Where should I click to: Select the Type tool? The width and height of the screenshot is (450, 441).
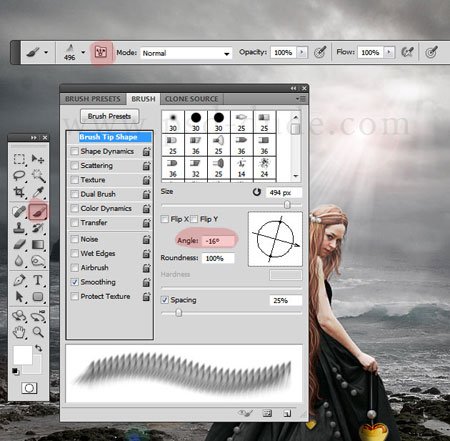38,280
